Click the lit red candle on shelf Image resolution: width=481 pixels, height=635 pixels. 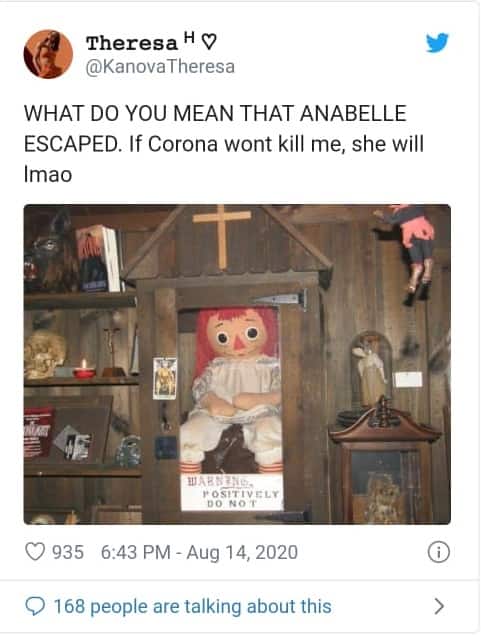point(84,369)
